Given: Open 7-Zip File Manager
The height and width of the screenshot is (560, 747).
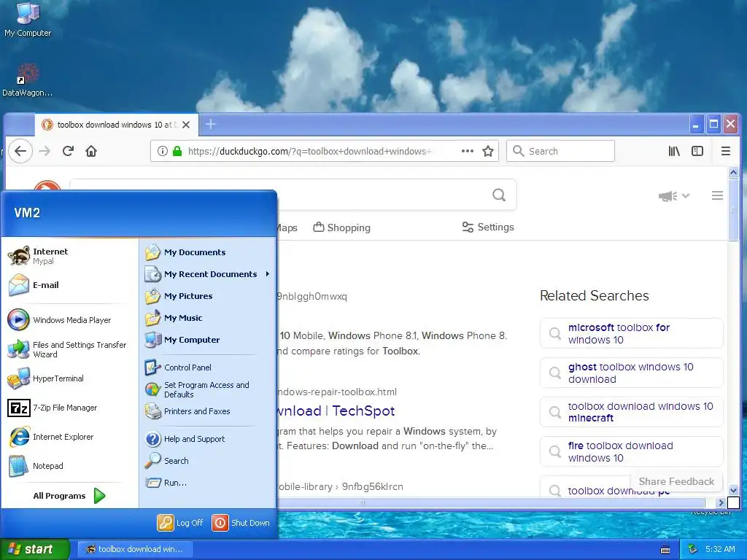Looking at the screenshot, I should (69, 408).
